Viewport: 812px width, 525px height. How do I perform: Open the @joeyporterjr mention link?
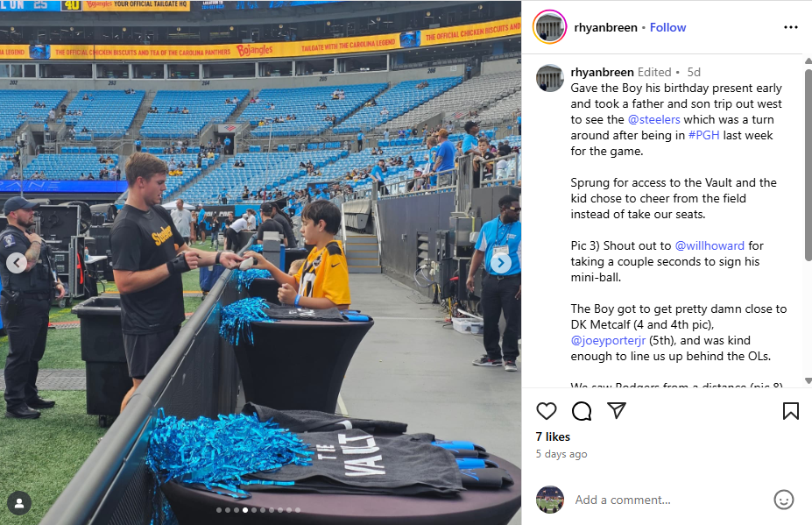pos(608,340)
